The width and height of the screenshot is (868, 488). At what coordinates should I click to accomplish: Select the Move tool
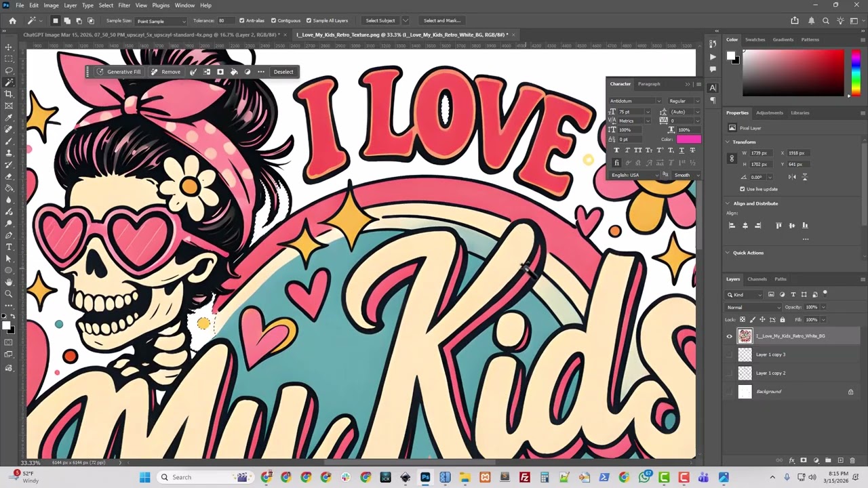click(x=9, y=47)
